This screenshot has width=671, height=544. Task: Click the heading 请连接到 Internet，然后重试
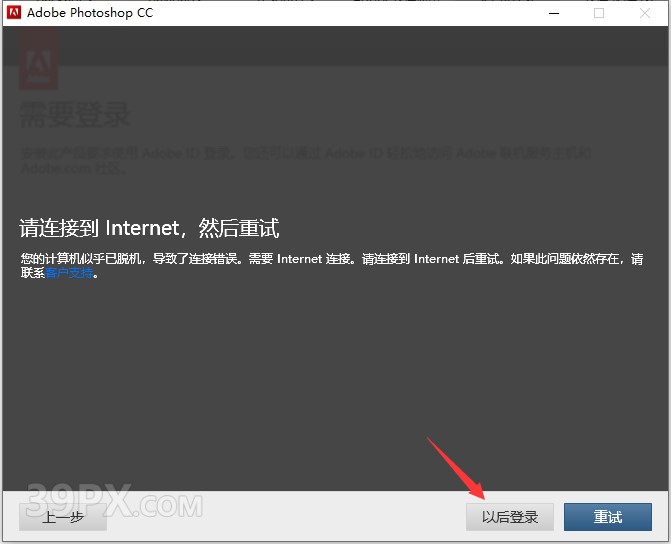(x=149, y=228)
